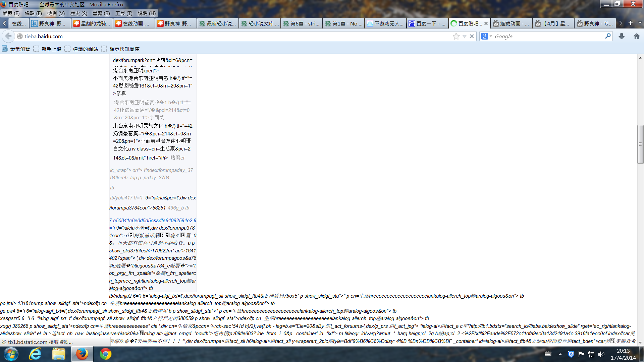Click the scrollbar up arrow
The height and width of the screenshot is (362, 644).
(640, 58)
